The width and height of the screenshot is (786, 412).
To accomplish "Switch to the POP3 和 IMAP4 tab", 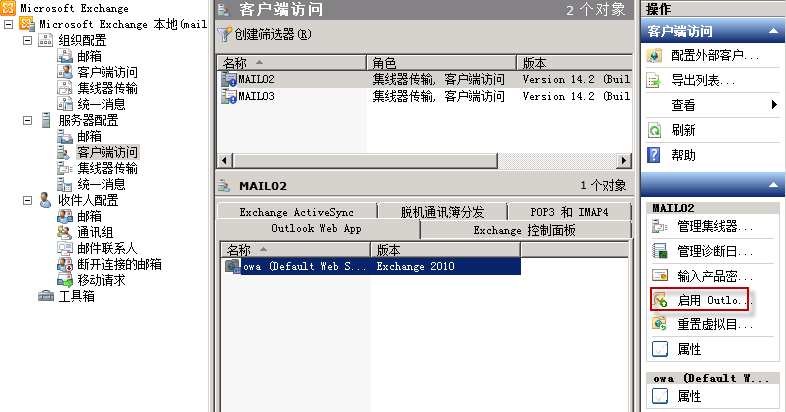I will (x=569, y=212).
